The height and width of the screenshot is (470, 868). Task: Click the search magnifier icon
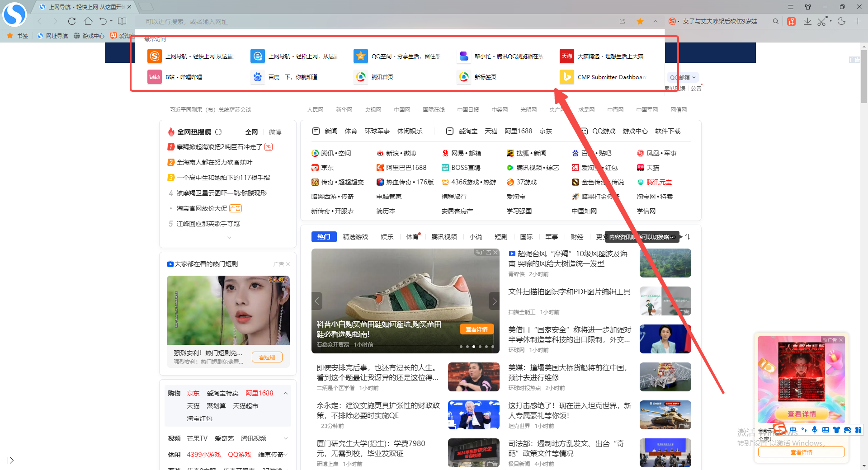pyautogui.click(x=776, y=21)
